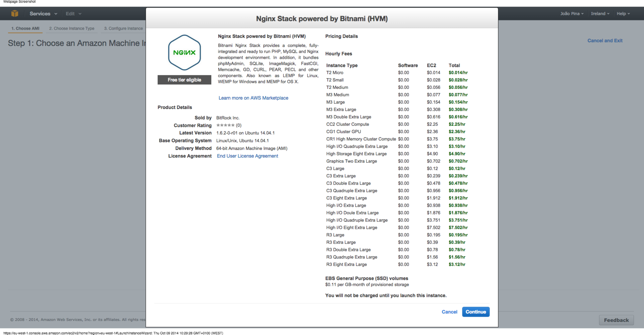Expand the João Pina account menu
Screen dimensions: 644x335
(572, 14)
